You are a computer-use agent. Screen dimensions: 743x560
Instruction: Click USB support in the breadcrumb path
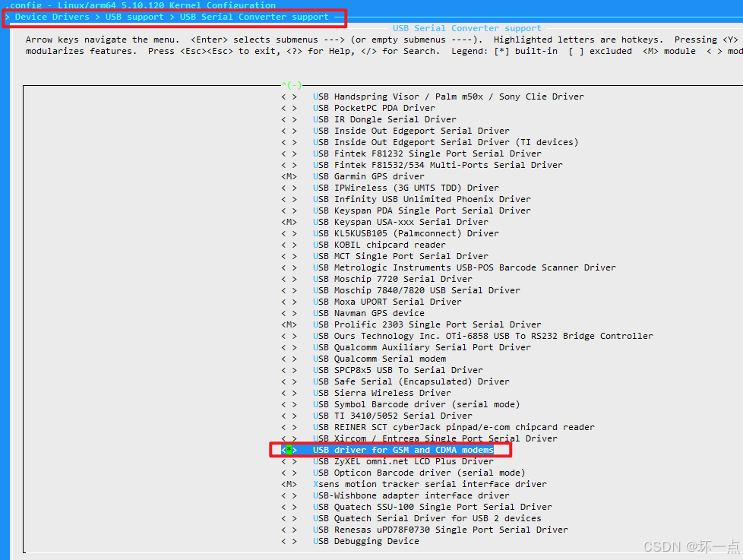click(x=134, y=17)
